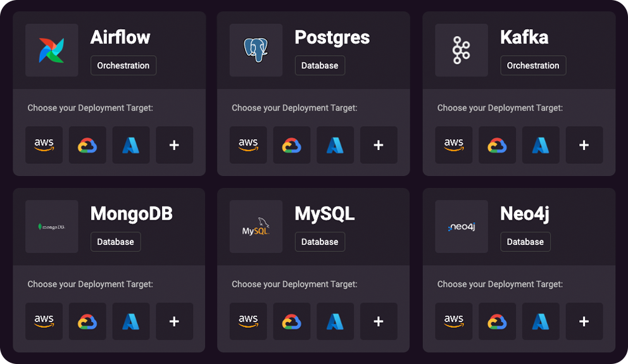
Task: Select Azure as Airflow deployment target
Action: (x=131, y=145)
